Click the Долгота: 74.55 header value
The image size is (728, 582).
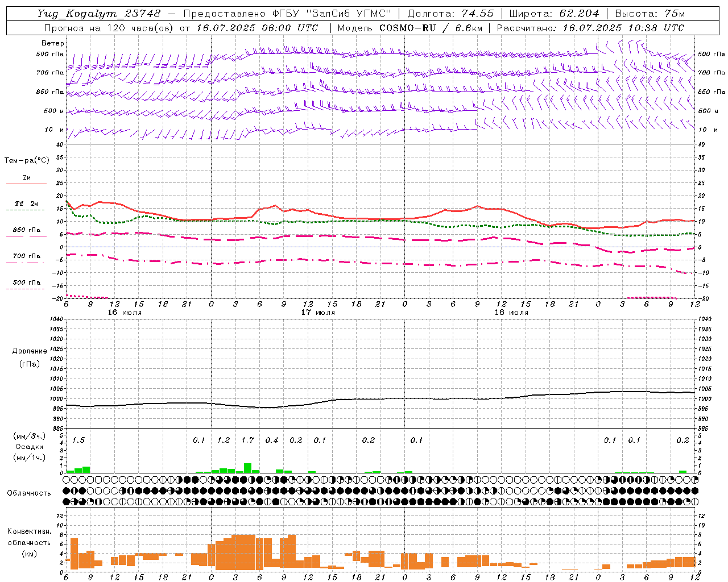click(x=450, y=14)
